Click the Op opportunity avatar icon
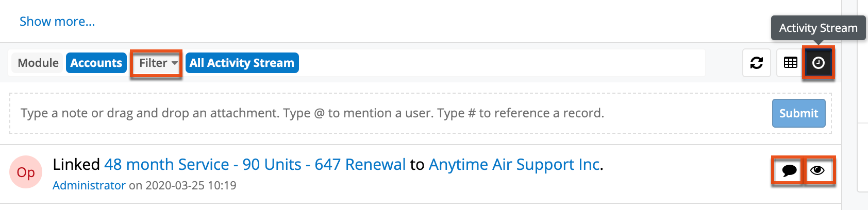 (26, 172)
